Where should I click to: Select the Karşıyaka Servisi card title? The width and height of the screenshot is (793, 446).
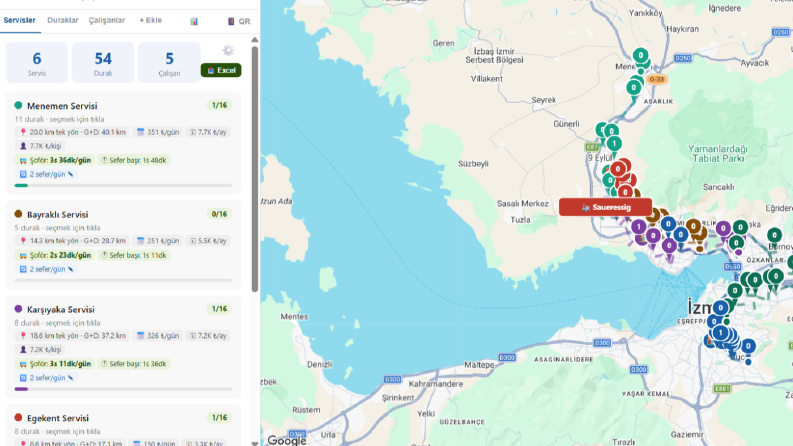(61, 309)
